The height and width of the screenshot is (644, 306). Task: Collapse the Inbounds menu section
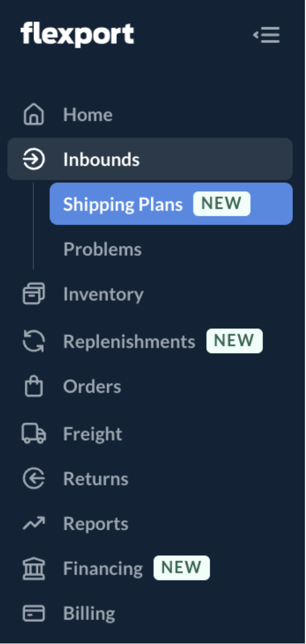coord(150,159)
